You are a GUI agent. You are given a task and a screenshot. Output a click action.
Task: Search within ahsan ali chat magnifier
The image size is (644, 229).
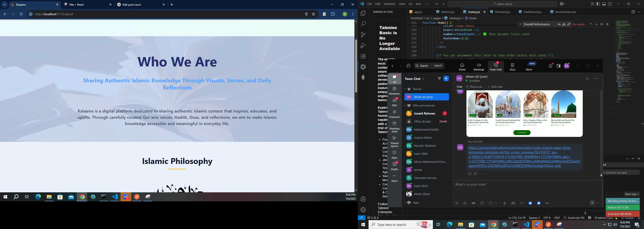587,78
